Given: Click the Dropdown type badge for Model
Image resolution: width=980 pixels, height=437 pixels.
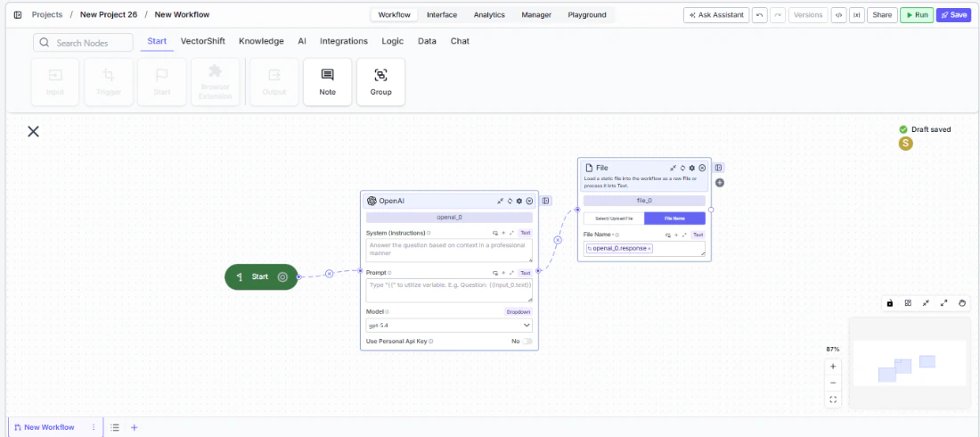Looking at the screenshot, I should [x=519, y=312].
